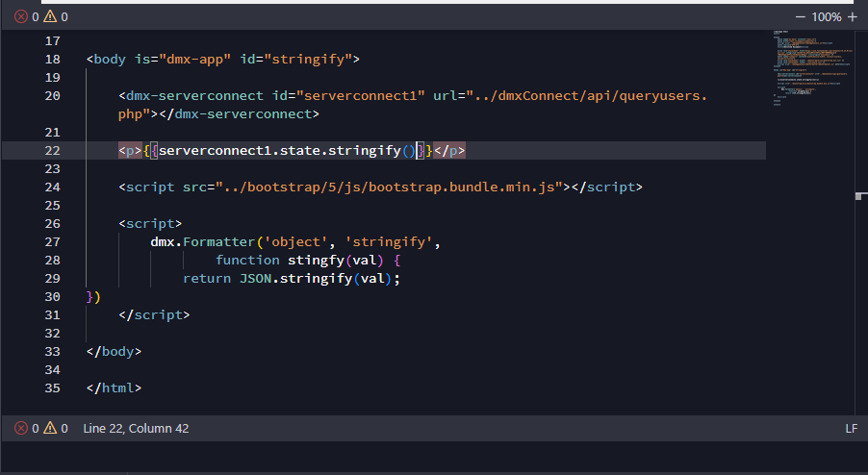Click the "serverconnect1" id value
This screenshot has width=868, height=475.
[x=360, y=95]
